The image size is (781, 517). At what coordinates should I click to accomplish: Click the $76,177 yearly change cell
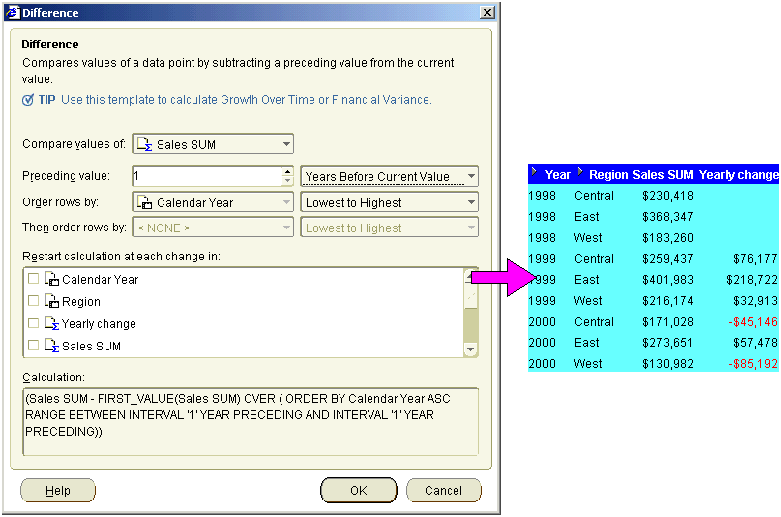pyautogui.click(x=755, y=258)
